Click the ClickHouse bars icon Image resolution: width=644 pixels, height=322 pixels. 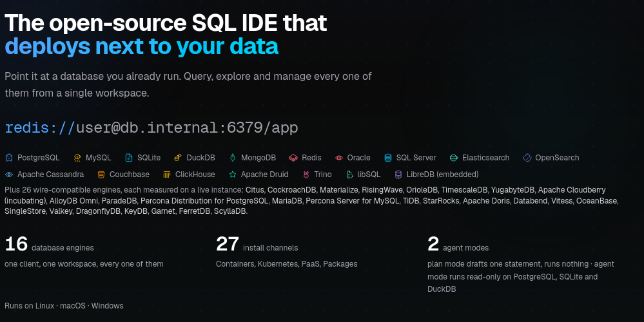click(167, 175)
